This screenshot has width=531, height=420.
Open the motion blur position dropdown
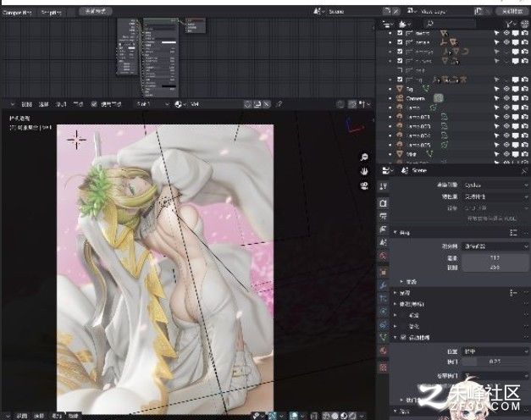click(495, 351)
